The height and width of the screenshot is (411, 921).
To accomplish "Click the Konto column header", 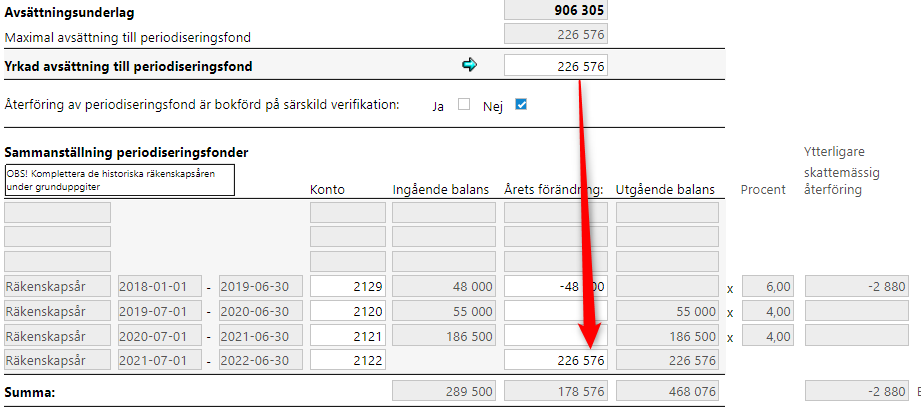I will coord(328,190).
